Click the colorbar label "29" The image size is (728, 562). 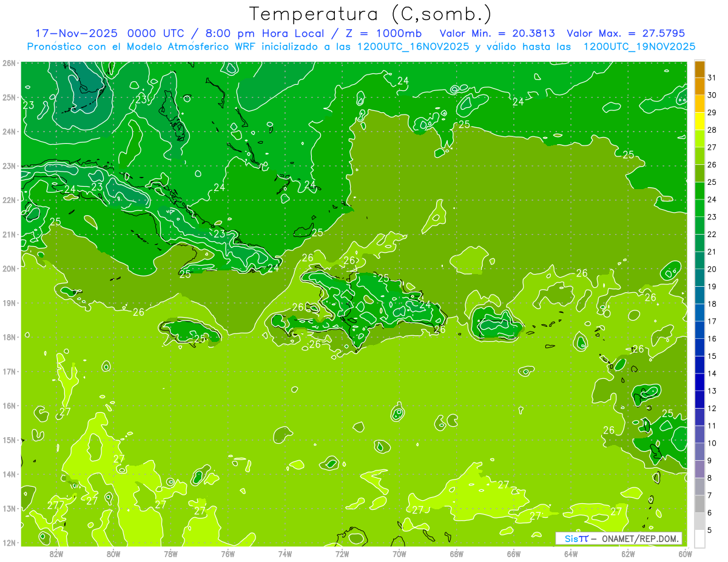(712, 112)
